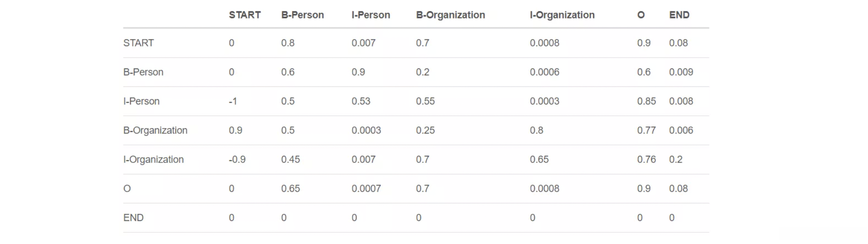Screen dimensions: 868x244
Task: Select the -1 value in the START column
Action: [x=233, y=101]
